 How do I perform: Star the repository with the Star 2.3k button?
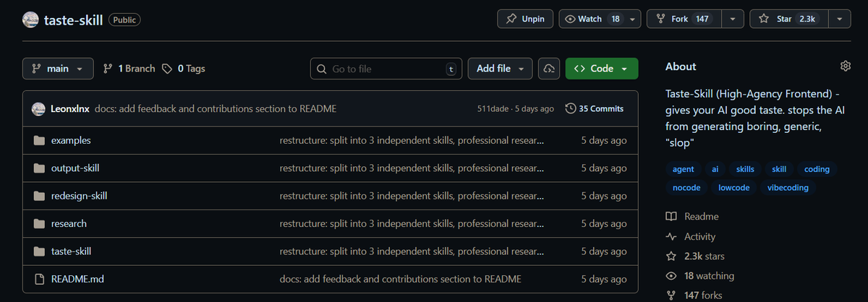788,19
